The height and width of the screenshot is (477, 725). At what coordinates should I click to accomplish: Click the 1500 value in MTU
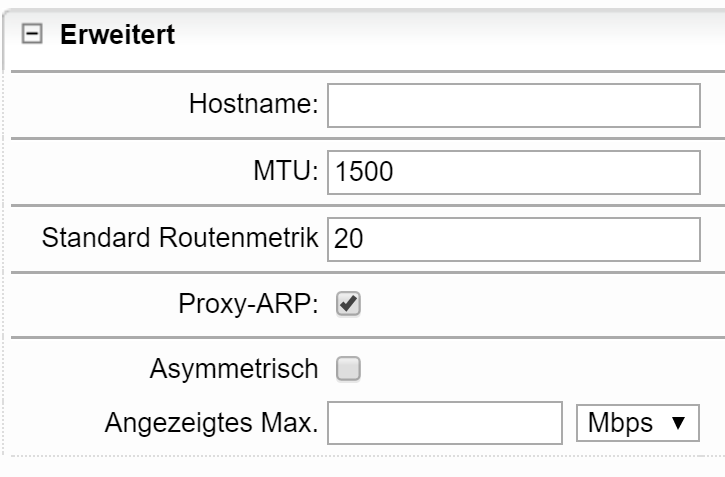(x=364, y=172)
